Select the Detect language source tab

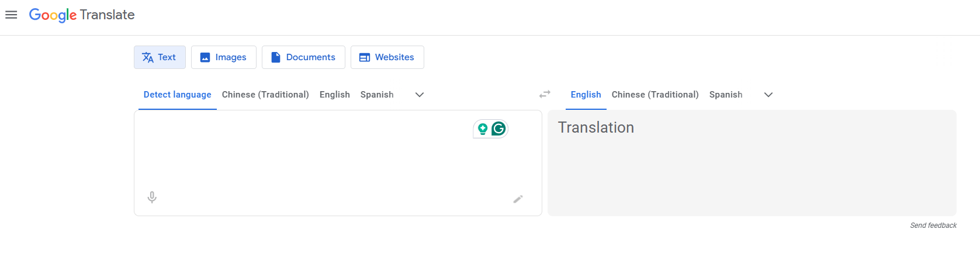pyautogui.click(x=178, y=95)
